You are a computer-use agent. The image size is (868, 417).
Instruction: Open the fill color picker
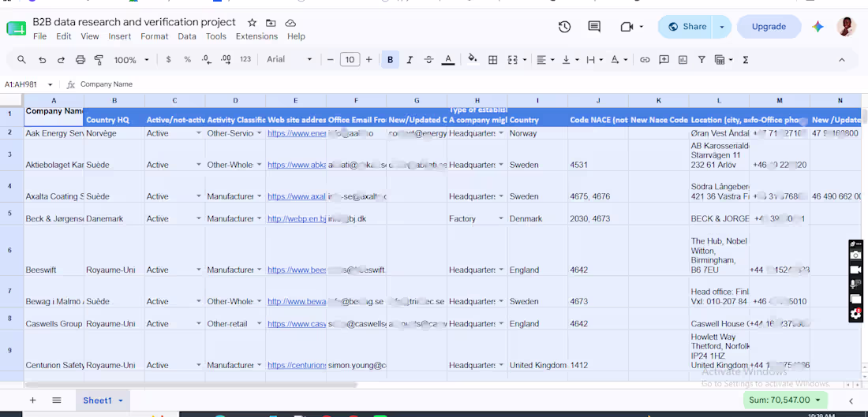pos(472,60)
